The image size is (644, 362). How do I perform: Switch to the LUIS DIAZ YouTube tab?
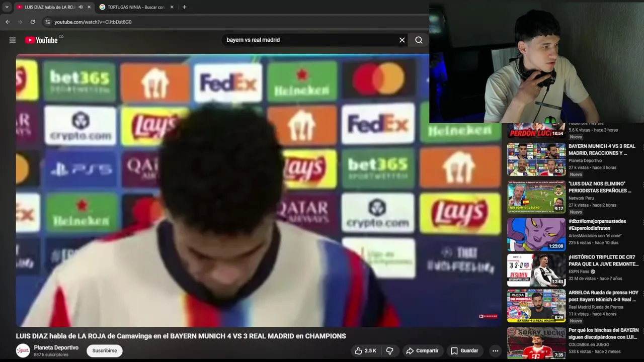pos(50,7)
